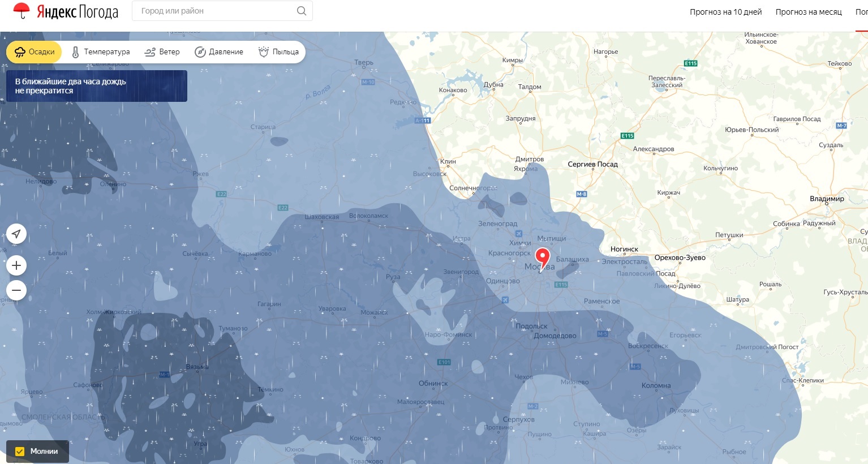Switch to the Ветер wind layer
Screen dimensions: 868x464
pos(162,52)
